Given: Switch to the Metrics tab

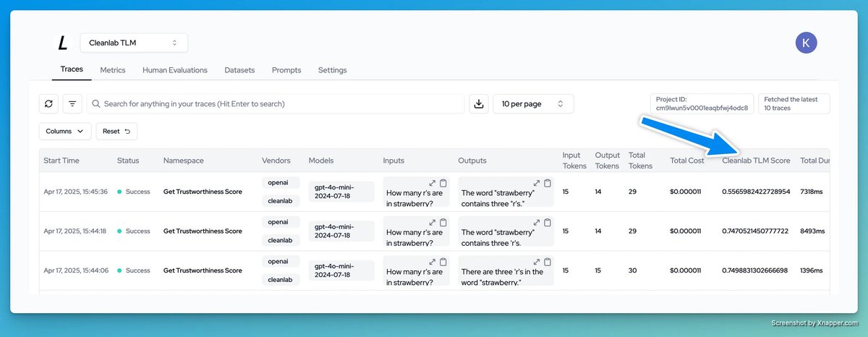Looking at the screenshot, I should coord(113,70).
